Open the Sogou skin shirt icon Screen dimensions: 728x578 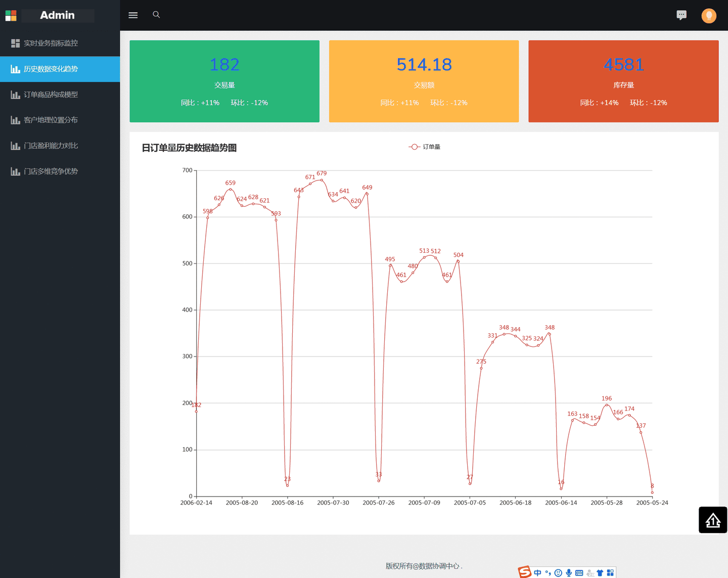point(600,573)
